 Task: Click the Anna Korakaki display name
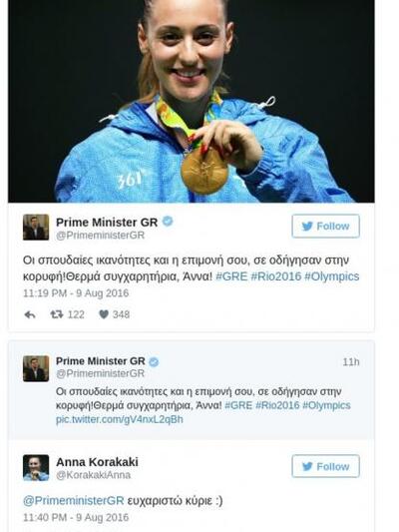[97, 462]
